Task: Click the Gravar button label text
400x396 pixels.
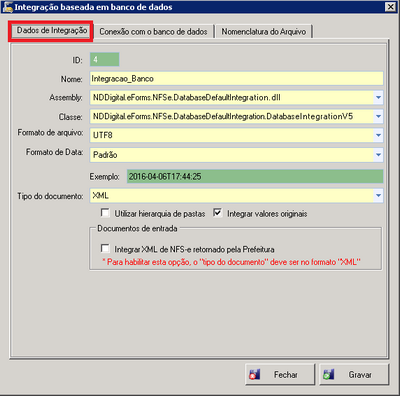Action: click(x=360, y=375)
